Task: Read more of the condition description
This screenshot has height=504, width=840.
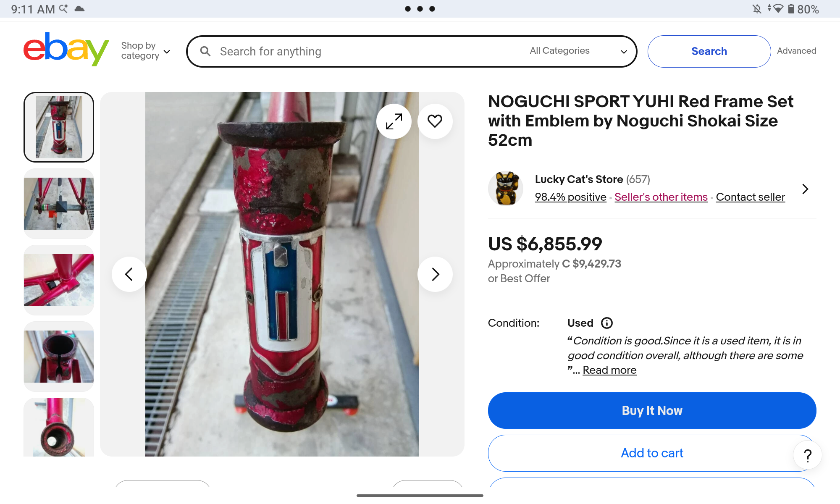Action: point(609,370)
